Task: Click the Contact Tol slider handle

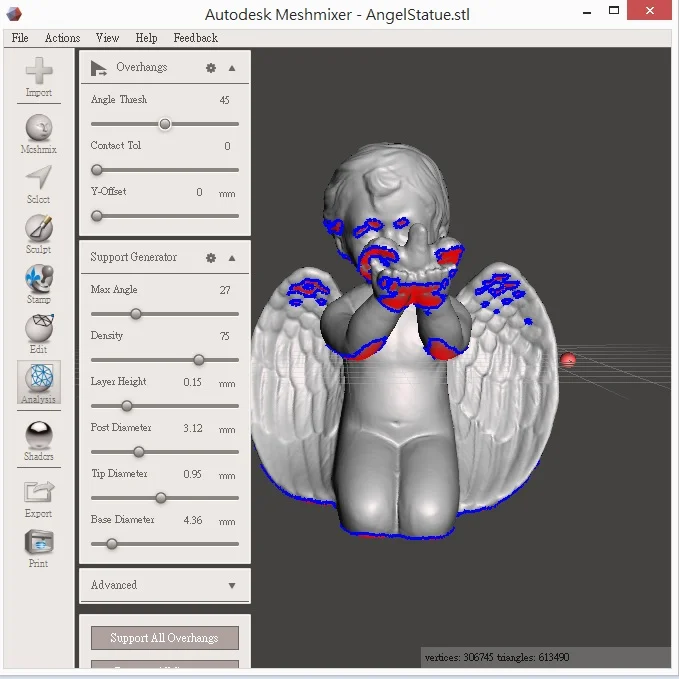Action: pos(97,170)
